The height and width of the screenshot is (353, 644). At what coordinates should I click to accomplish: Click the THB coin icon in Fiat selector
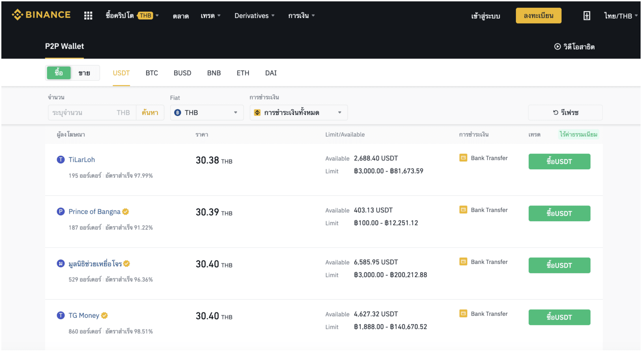tap(178, 113)
